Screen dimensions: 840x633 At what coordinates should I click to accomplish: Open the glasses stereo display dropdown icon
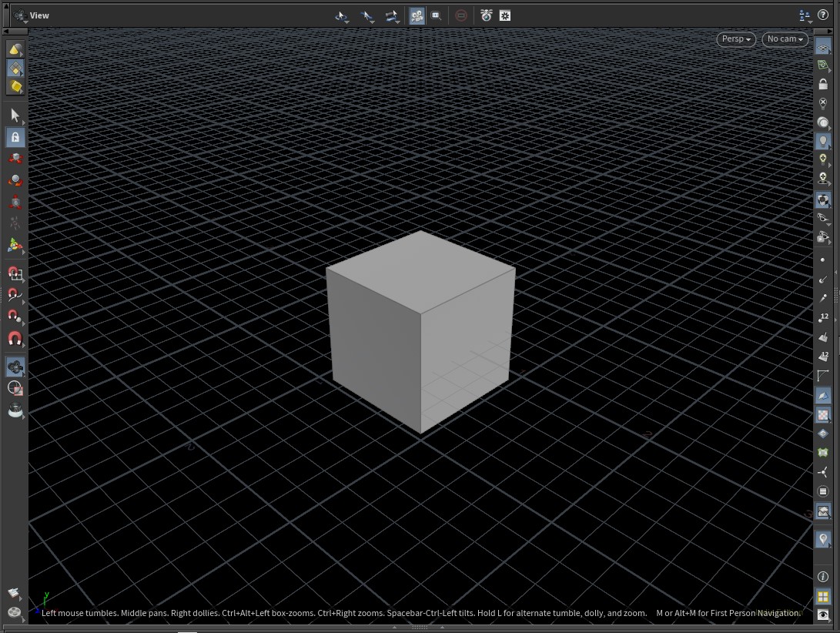point(823,218)
